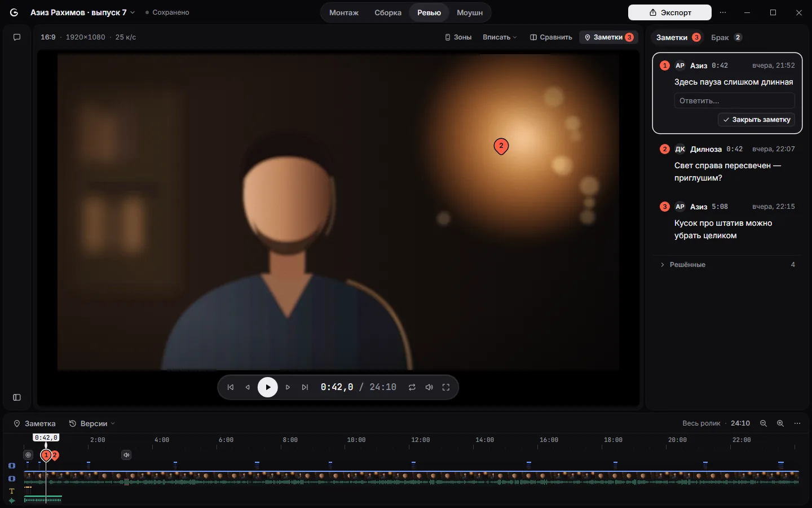Toggle the Заметки notes overlay button
812x508 pixels.
tap(608, 37)
